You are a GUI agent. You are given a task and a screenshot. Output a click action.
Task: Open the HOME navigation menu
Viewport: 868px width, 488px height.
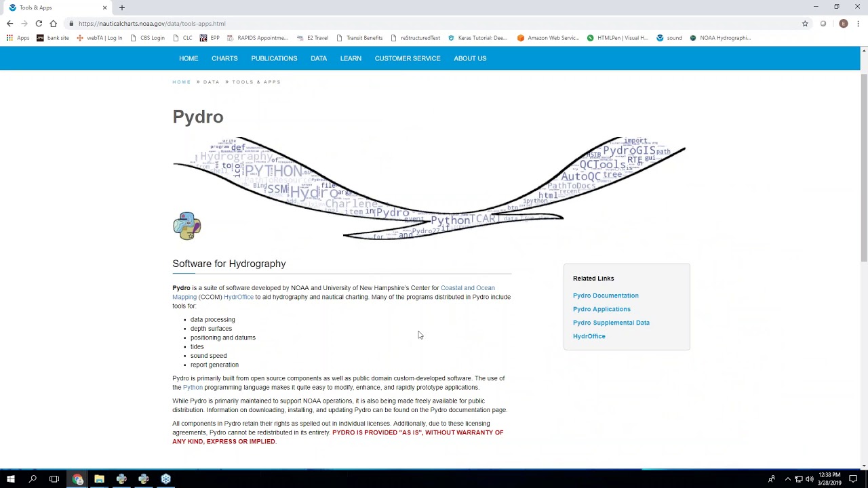point(189,58)
